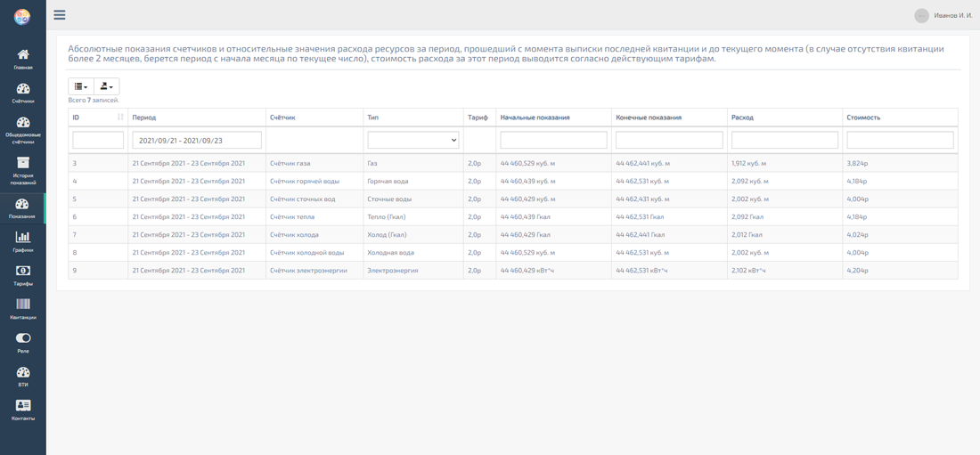Go to Счётчики gauge icon in sidebar
The height and width of the screenshot is (455, 980).
point(23,89)
